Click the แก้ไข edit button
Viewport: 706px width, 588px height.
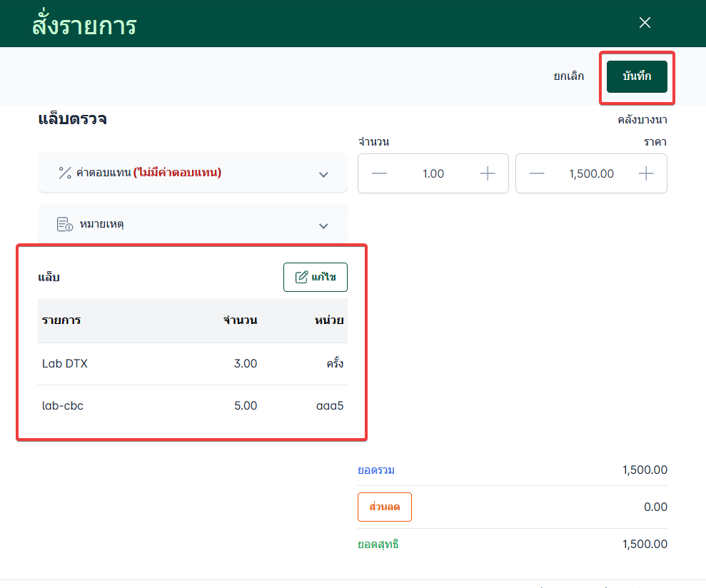coord(316,277)
